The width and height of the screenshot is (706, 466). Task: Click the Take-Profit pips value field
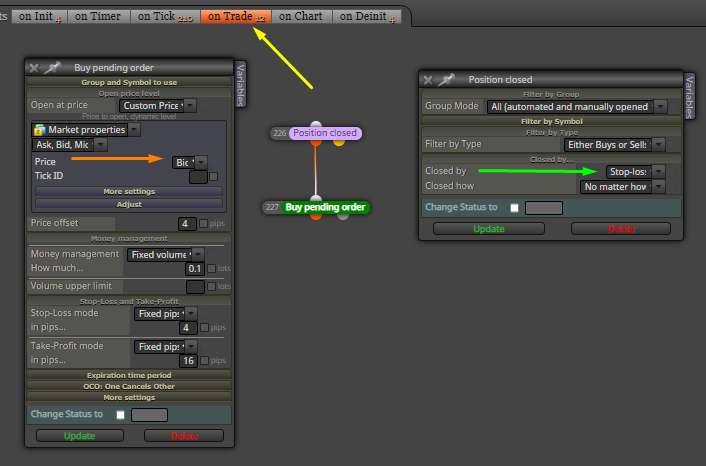click(189, 361)
